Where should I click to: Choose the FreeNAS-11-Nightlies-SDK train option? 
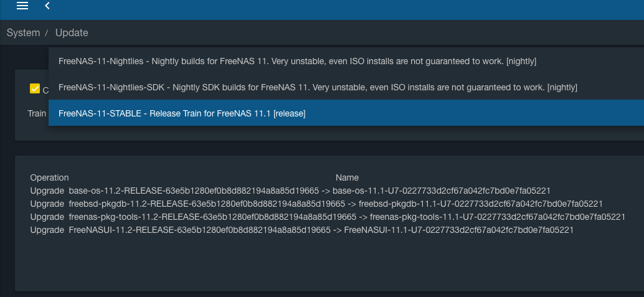tap(318, 87)
